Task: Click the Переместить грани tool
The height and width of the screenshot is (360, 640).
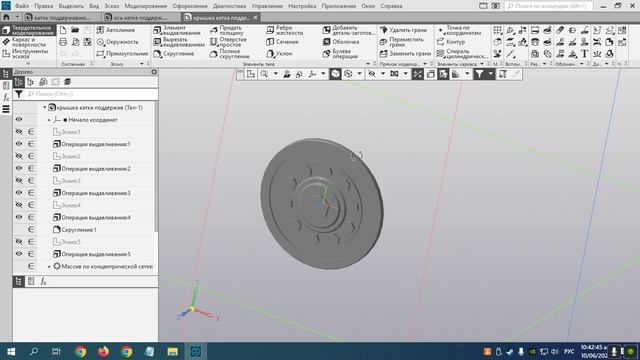Action: point(402,42)
